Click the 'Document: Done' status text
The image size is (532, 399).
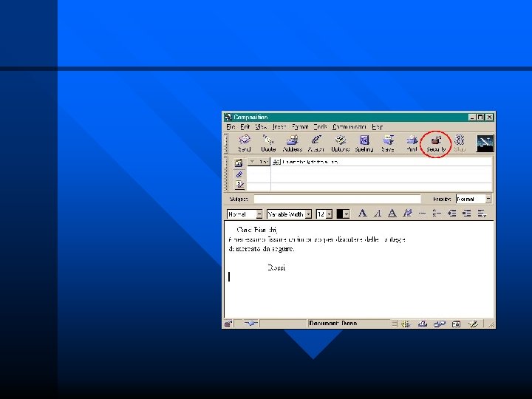(x=332, y=324)
